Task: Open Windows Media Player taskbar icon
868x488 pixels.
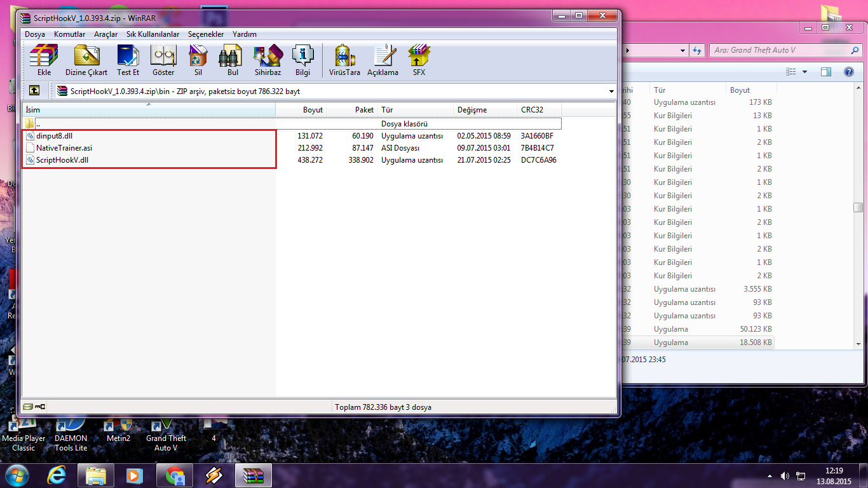Action: coord(134,475)
